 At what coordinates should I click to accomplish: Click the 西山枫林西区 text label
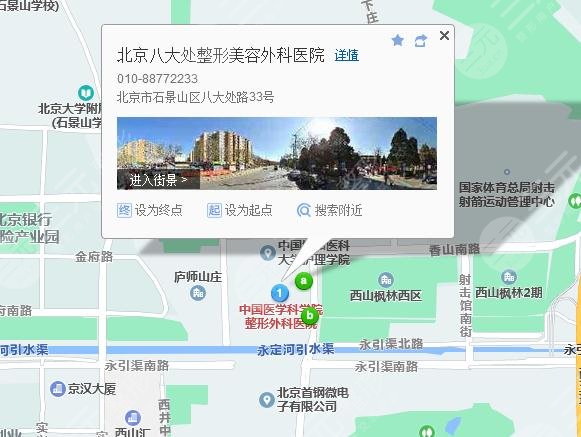pyautogui.click(x=386, y=296)
